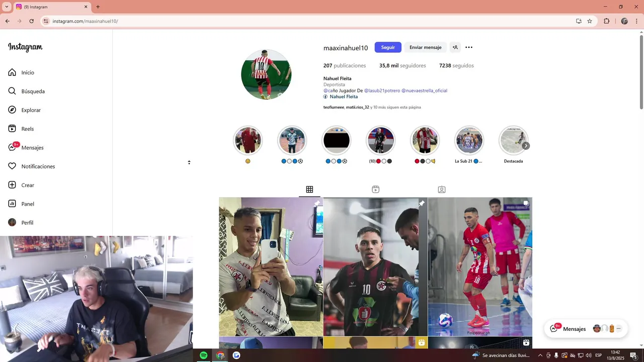Click the Enviar mensaje button

425,47
